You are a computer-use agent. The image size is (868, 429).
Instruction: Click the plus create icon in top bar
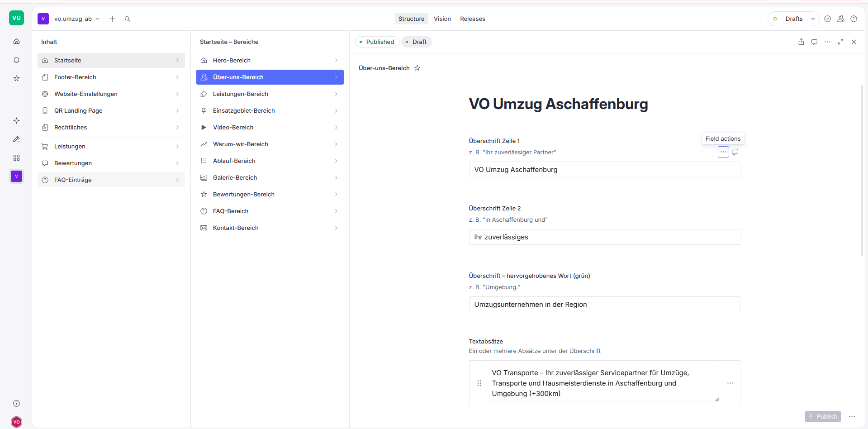(113, 19)
